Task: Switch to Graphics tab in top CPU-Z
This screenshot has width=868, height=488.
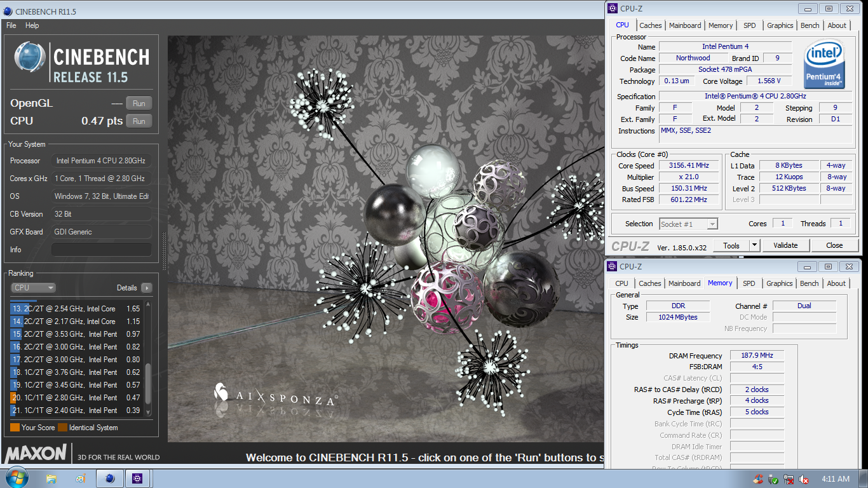Action: click(780, 25)
